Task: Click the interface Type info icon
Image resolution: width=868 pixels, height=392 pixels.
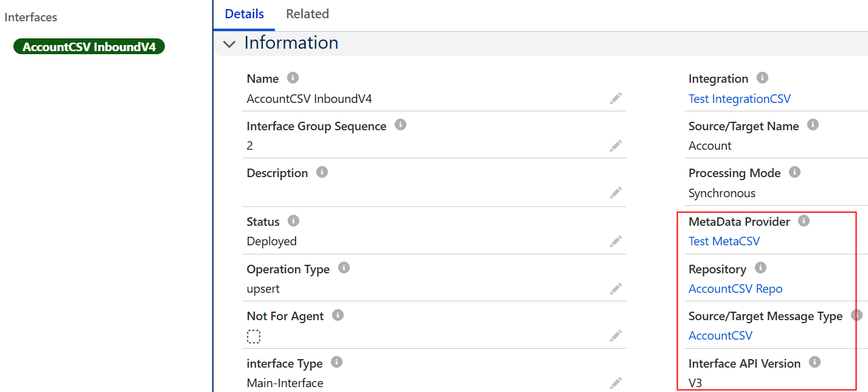Action: click(x=336, y=362)
